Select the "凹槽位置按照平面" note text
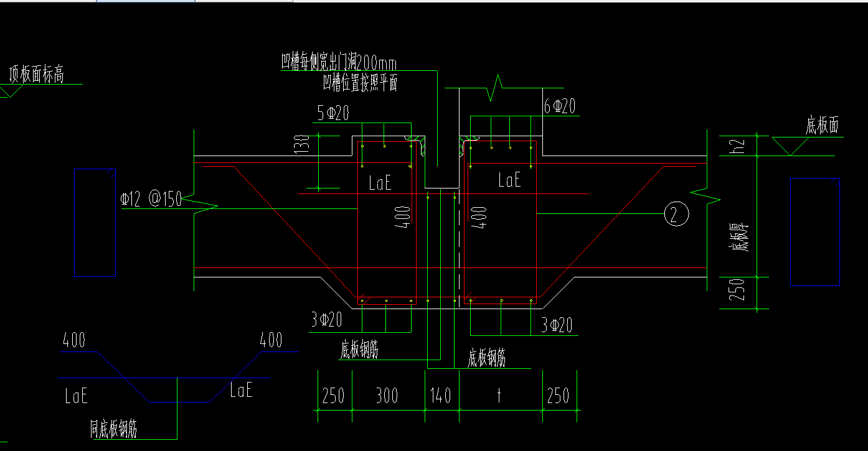 [360, 83]
